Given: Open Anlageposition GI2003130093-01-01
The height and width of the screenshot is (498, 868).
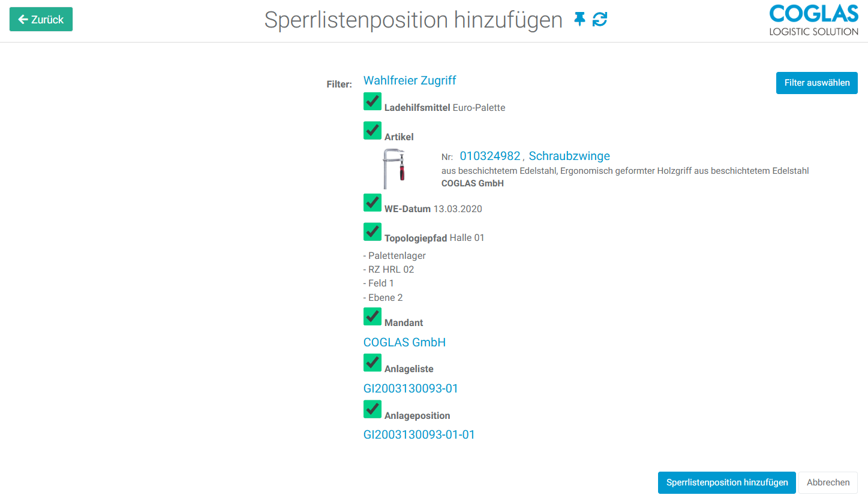Looking at the screenshot, I should [x=419, y=434].
